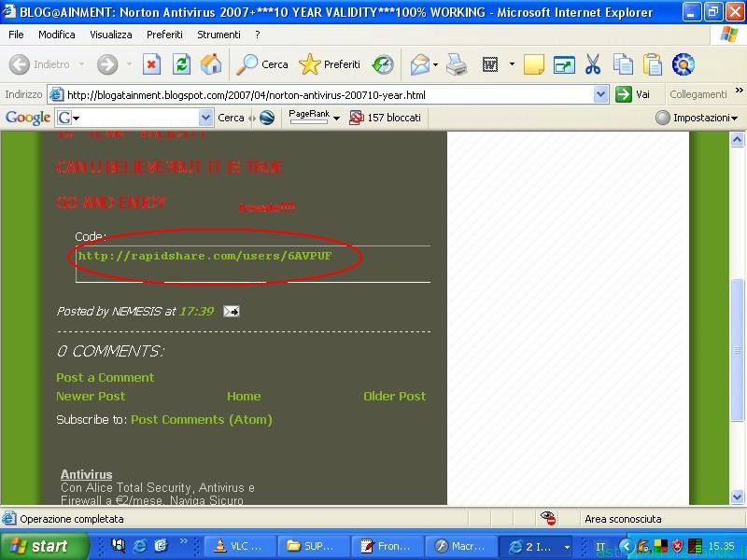The image size is (747, 560).
Task: Click the blue circular icon after Paste
Action: (684, 64)
